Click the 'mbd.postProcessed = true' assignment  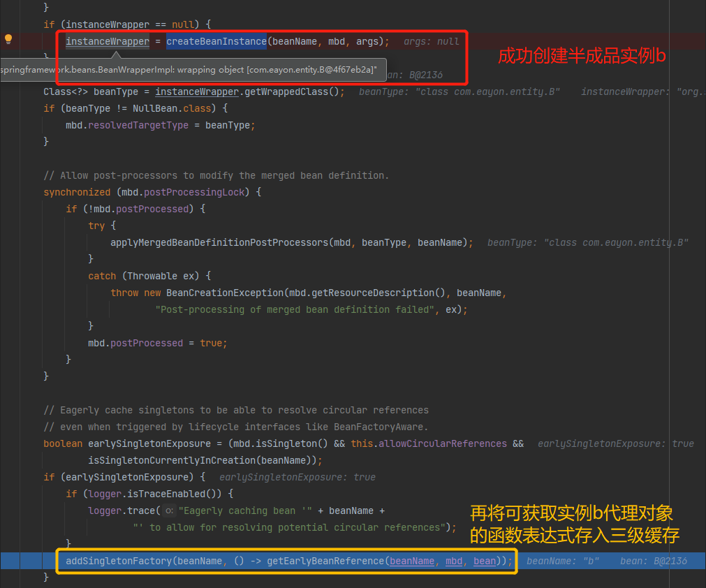(x=158, y=343)
